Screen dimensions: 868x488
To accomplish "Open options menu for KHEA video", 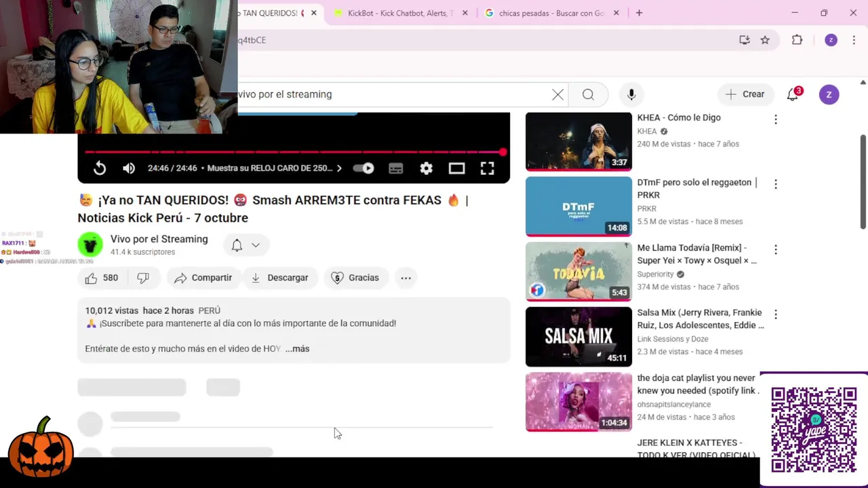I will point(776,119).
